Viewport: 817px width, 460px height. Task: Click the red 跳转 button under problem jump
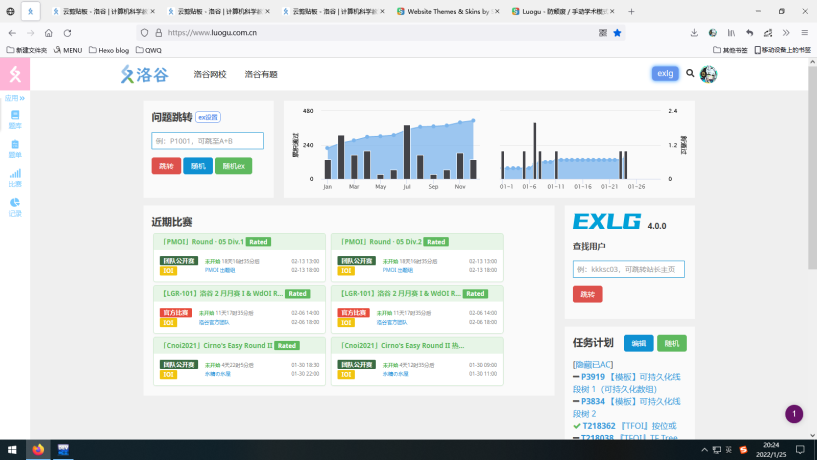pyautogui.click(x=166, y=166)
